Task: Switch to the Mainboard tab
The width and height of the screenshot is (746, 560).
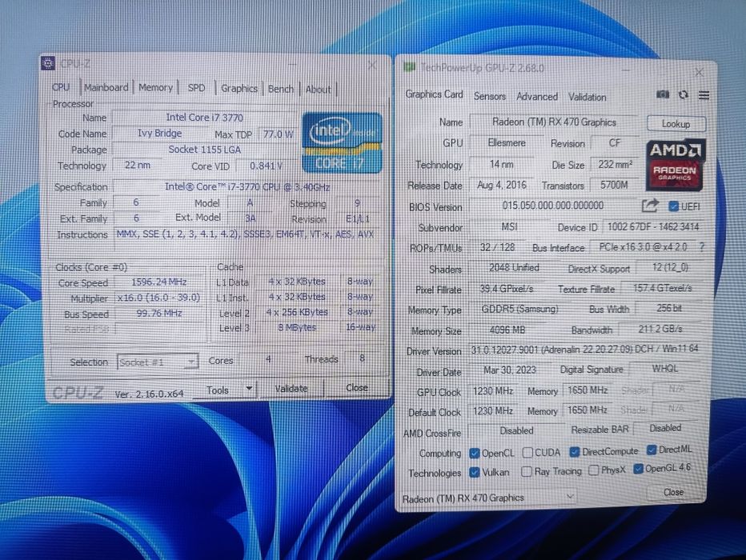Action: (x=106, y=87)
